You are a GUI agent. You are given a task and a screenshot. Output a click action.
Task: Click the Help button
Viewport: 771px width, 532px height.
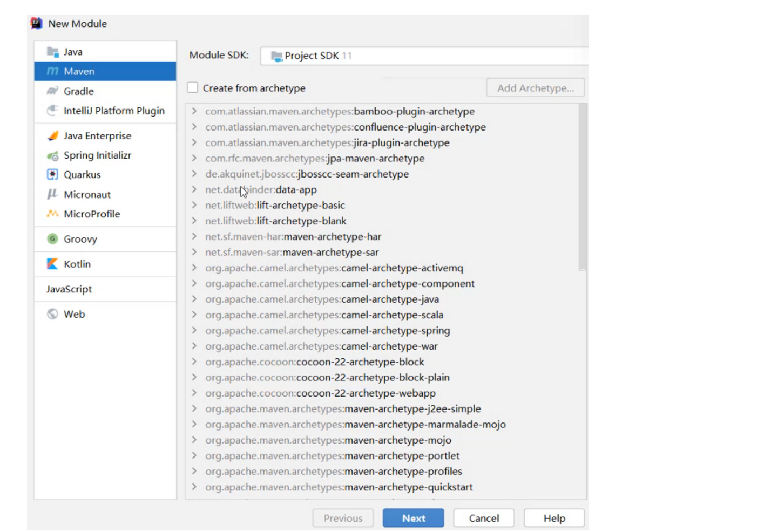(x=554, y=518)
